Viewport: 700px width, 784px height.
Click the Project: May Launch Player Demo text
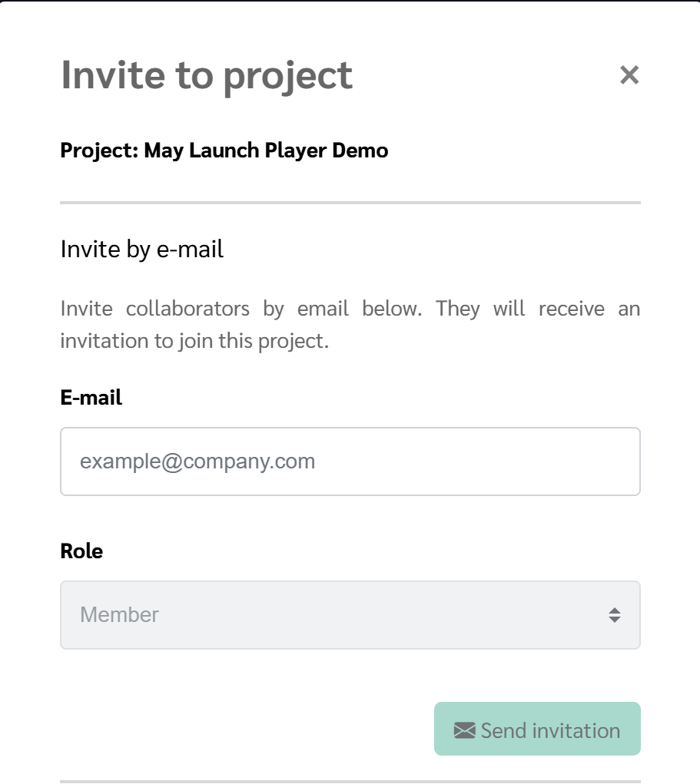[x=224, y=151]
